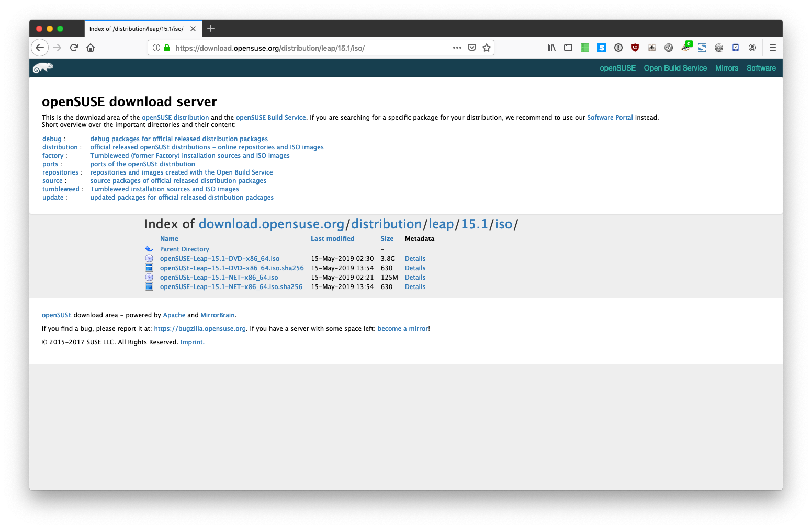
Task: Sort the listing by Last modified
Action: (x=332, y=239)
